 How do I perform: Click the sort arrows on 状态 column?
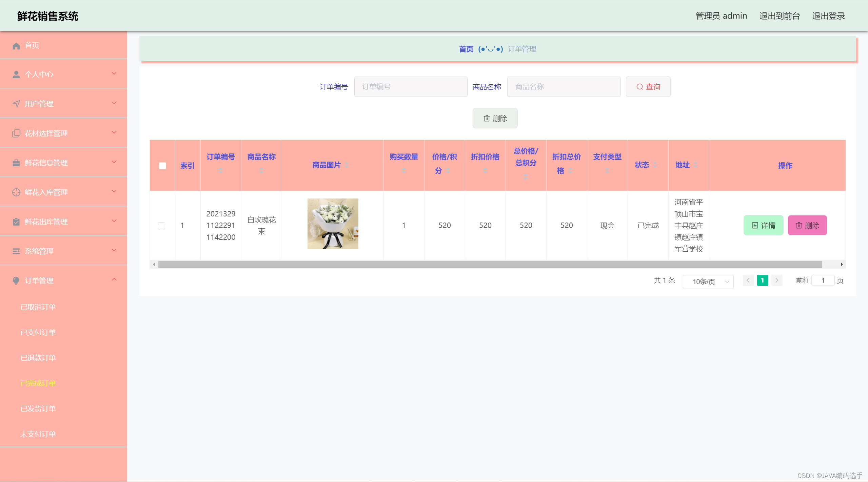tap(655, 165)
